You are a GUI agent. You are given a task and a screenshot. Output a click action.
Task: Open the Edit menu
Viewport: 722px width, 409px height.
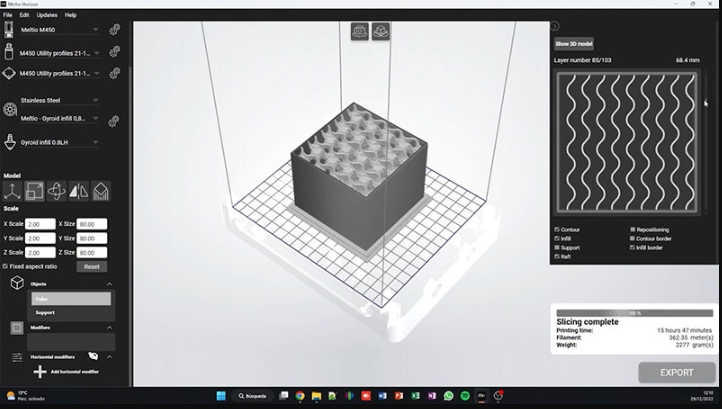[24, 15]
